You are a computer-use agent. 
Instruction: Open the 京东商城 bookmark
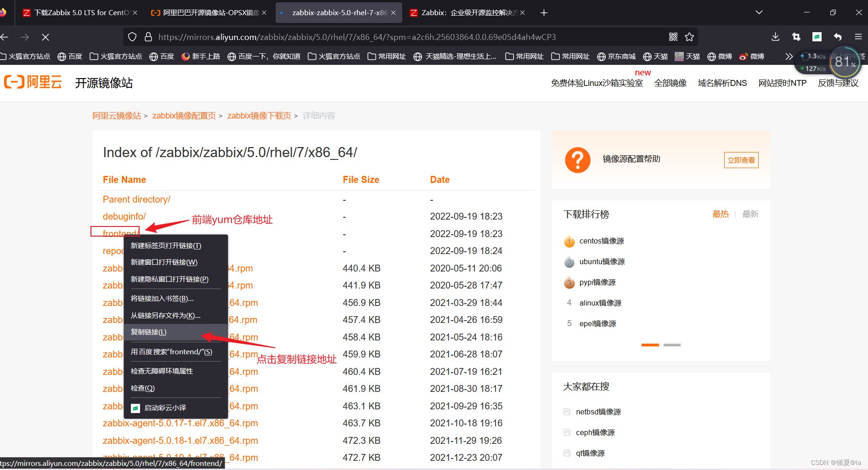(616, 57)
